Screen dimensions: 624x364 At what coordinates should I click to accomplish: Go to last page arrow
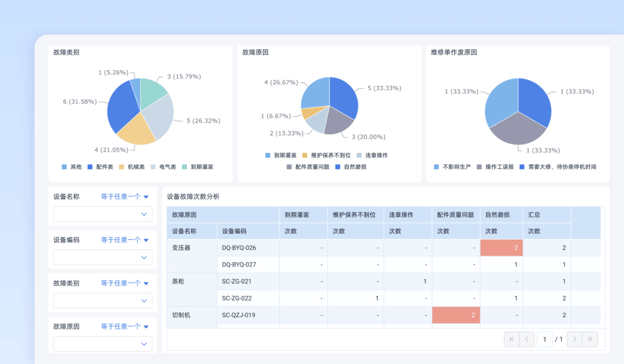tap(590, 339)
